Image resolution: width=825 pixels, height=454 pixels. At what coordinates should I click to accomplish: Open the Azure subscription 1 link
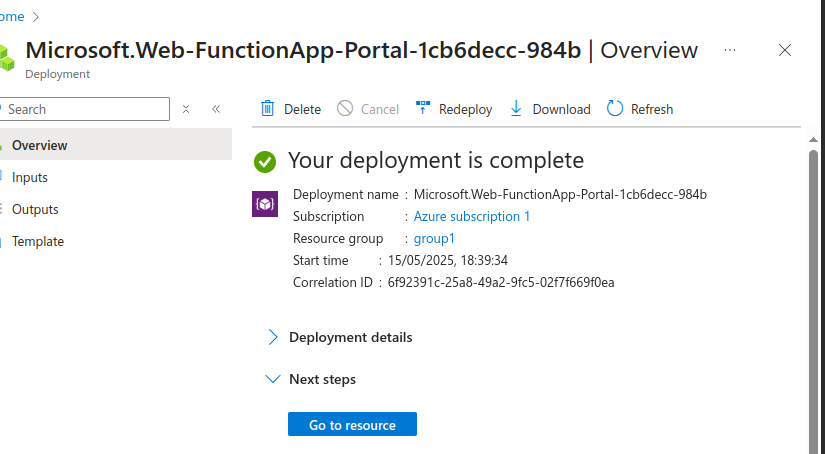point(472,216)
